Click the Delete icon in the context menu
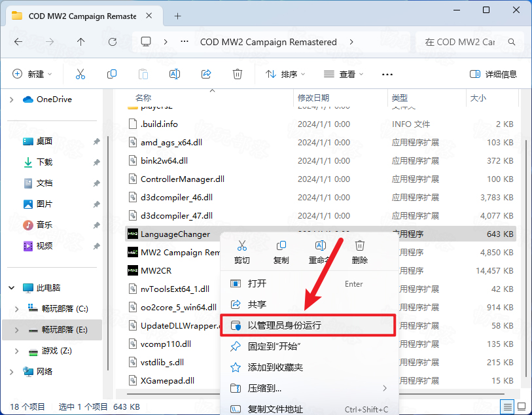This screenshot has height=415, width=532. (x=360, y=245)
